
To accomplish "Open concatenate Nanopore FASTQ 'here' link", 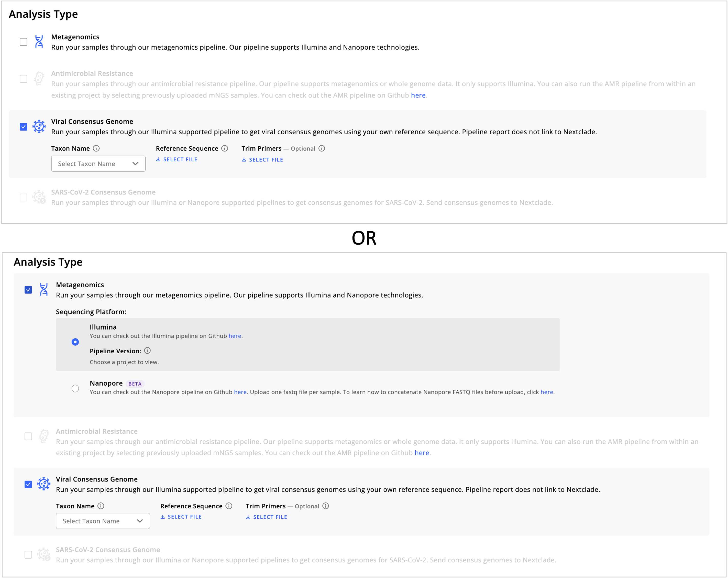I will pos(547,392).
